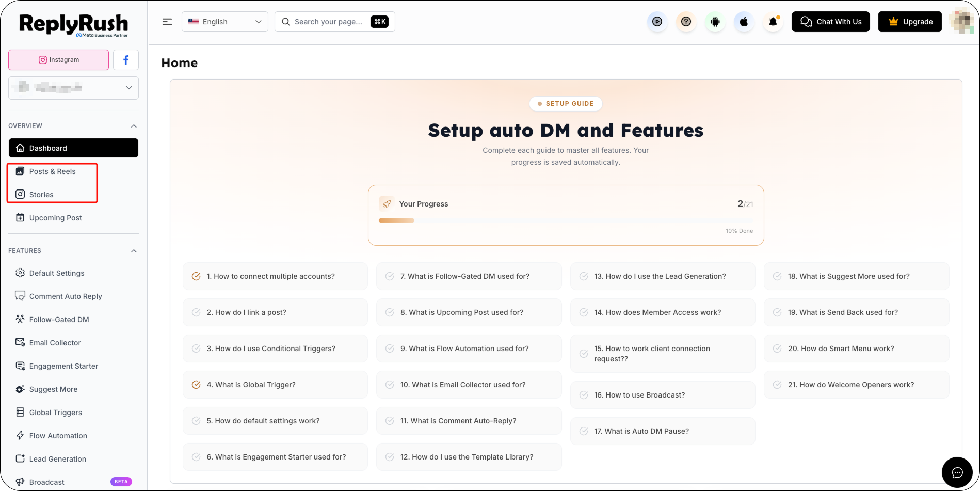980x491 pixels.
Task: Toggle check for guide 18 Suggest More
Action: pyautogui.click(x=777, y=276)
